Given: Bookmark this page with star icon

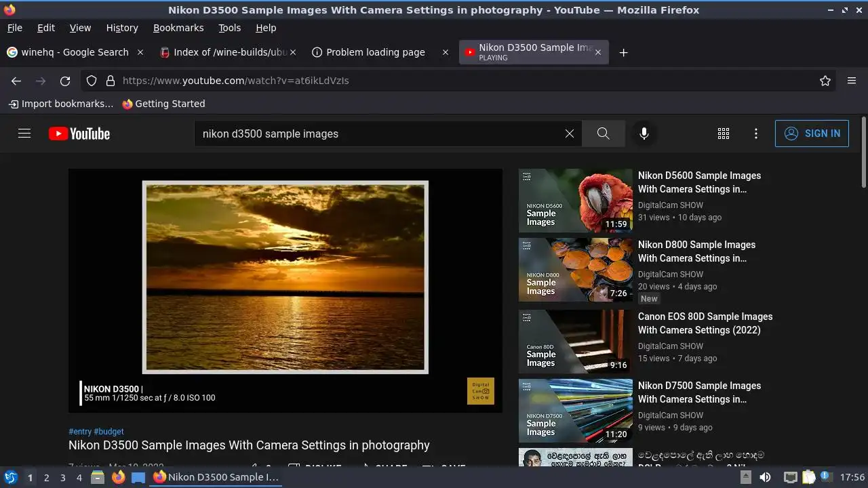Looking at the screenshot, I should tap(825, 81).
